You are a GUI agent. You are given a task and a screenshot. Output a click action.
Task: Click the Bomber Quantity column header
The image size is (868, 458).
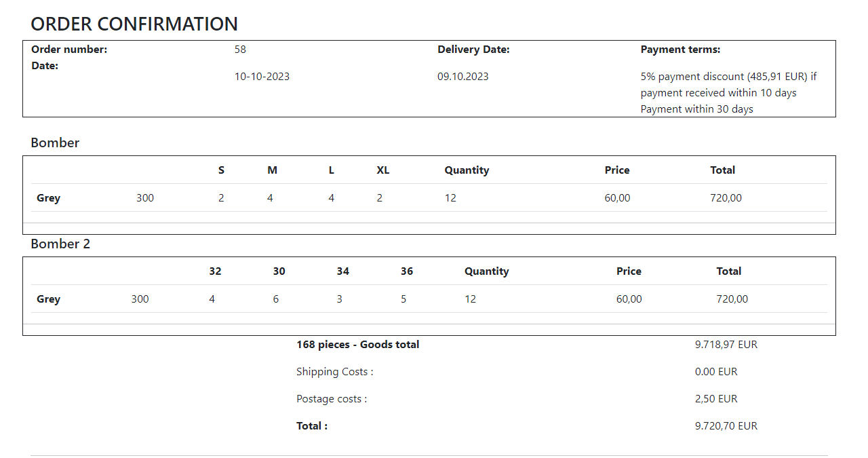[467, 170]
